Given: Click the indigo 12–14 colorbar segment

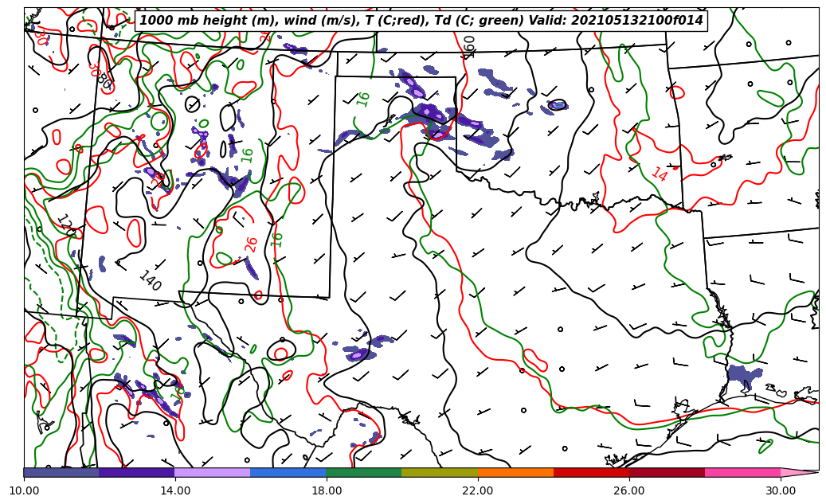Looking at the screenshot, I should (137, 472).
